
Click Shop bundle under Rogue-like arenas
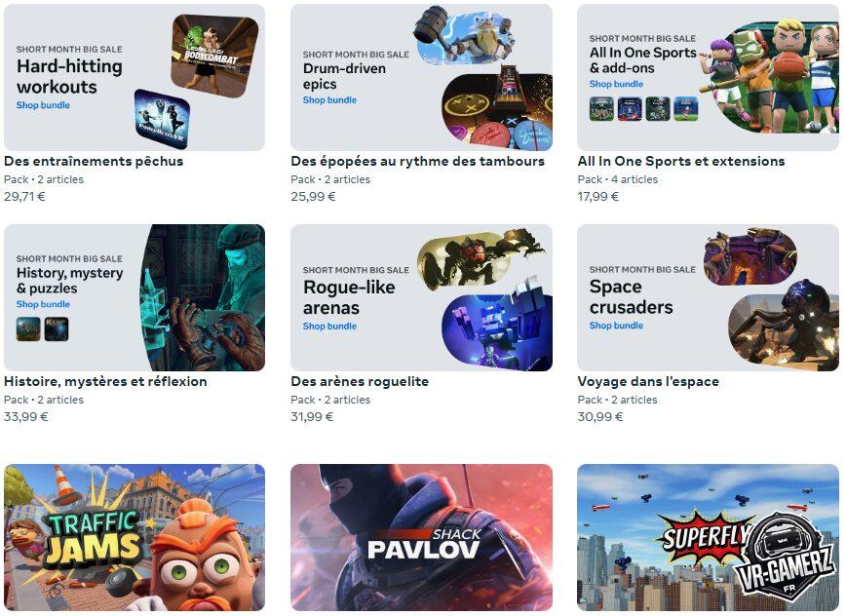click(329, 327)
